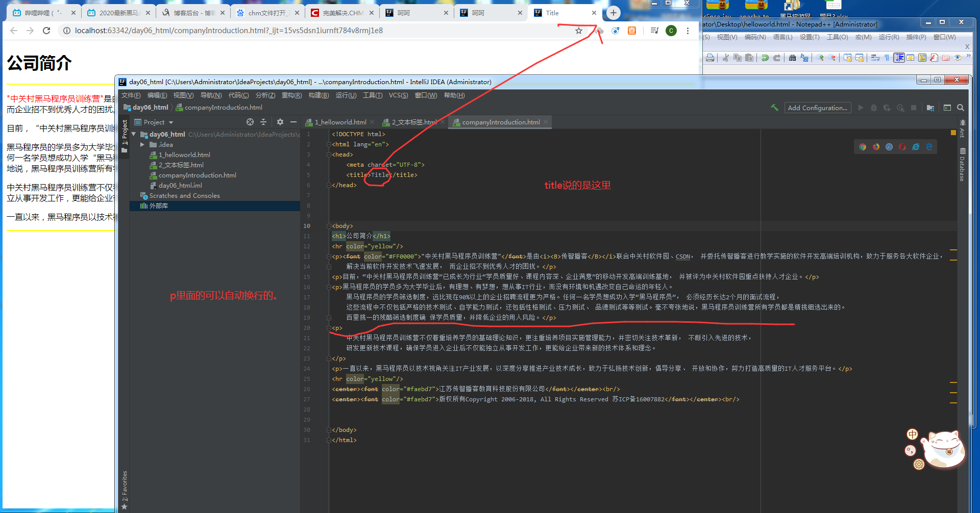980x513 pixels.
Task: Toggle the indent guide button in Notepad++
Action: point(899,58)
